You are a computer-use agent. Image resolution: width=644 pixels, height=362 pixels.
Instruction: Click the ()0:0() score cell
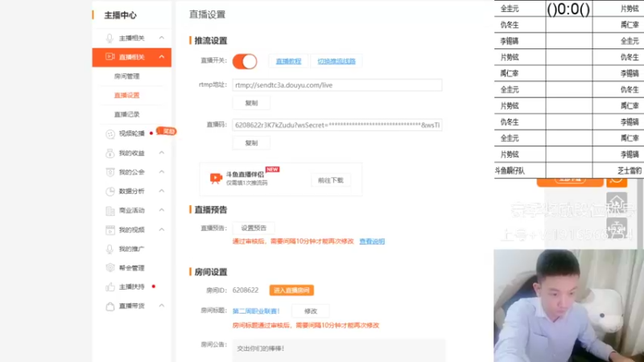[569, 9]
